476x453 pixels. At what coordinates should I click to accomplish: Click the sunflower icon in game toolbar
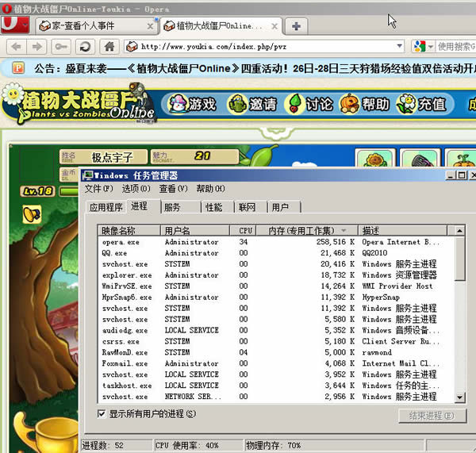[x=375, y=159]
